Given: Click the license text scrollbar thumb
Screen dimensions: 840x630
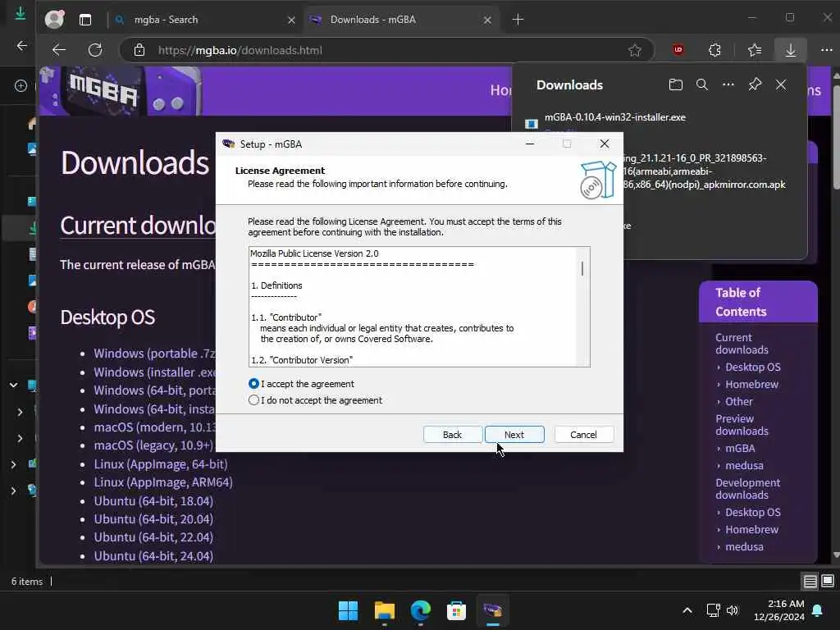Looking at the screenshot, I should pos(582,268).
